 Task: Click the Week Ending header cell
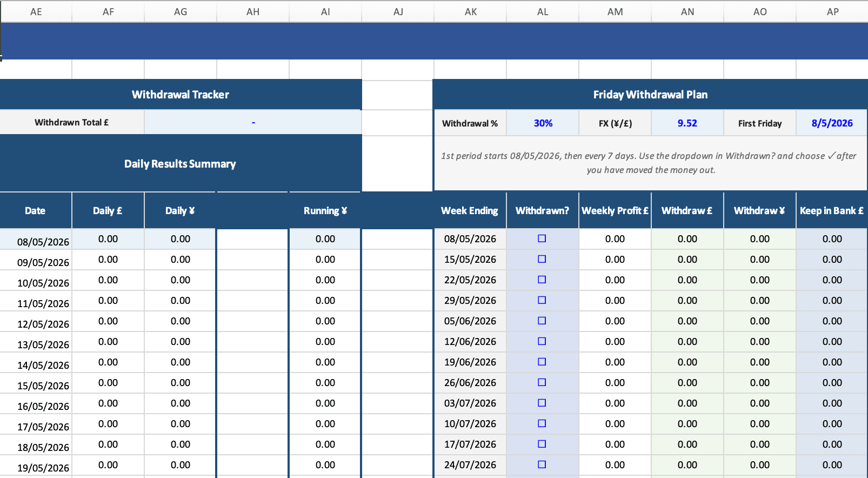click(470, 211)
